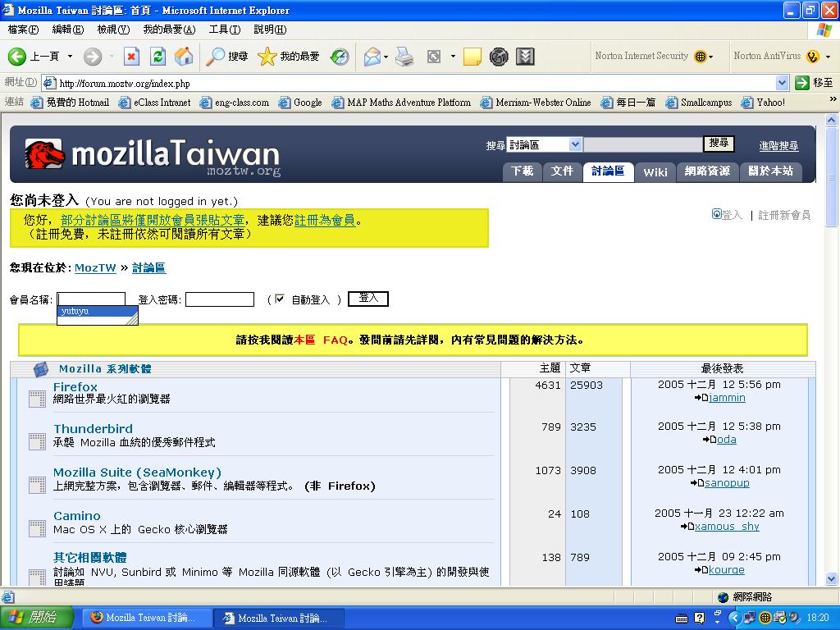Switch to the 網路資源 site tab
Viewport: 840px width, 630px height.
(708, 171)
